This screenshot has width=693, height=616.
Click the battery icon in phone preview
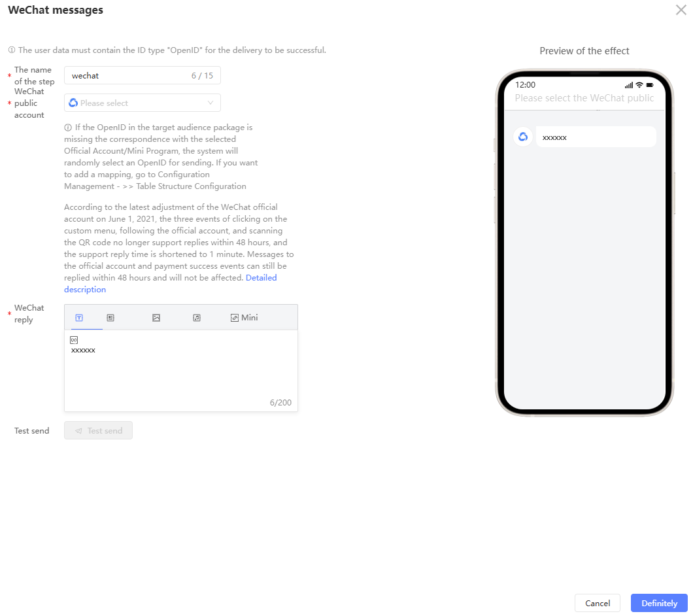pyautogui.click(x=650, y=85)
